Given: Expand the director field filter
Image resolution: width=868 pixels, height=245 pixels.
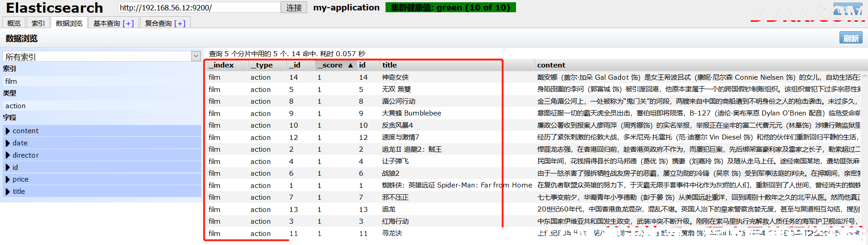Looking at the screenshot, I should coord(102,155).
